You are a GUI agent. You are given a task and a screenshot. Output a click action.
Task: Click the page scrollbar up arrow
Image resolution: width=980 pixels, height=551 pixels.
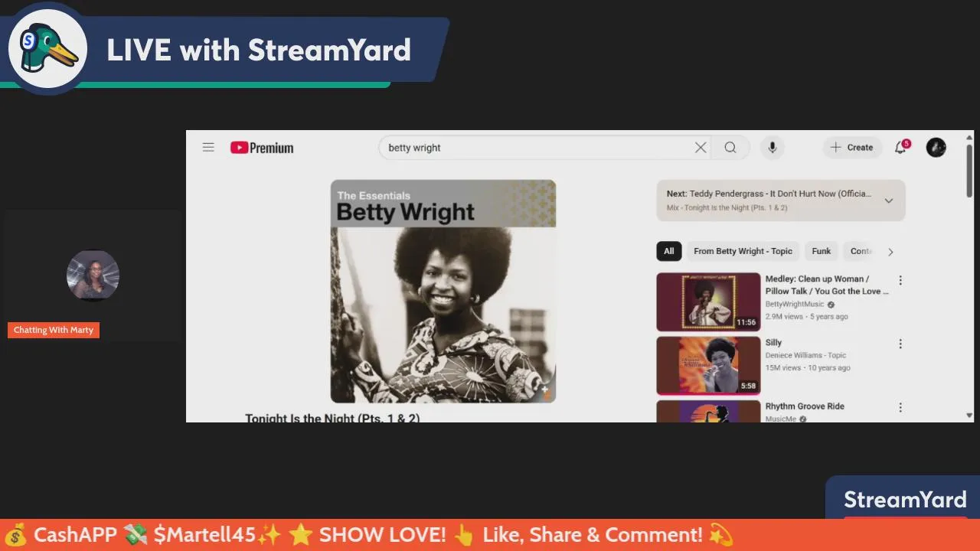coord(969,136)
